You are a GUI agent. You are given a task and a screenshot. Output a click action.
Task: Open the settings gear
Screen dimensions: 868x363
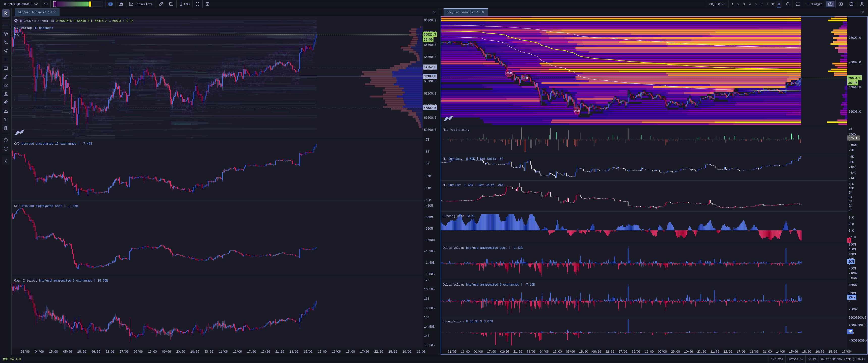pyautogui.click(x=841, y=4)
